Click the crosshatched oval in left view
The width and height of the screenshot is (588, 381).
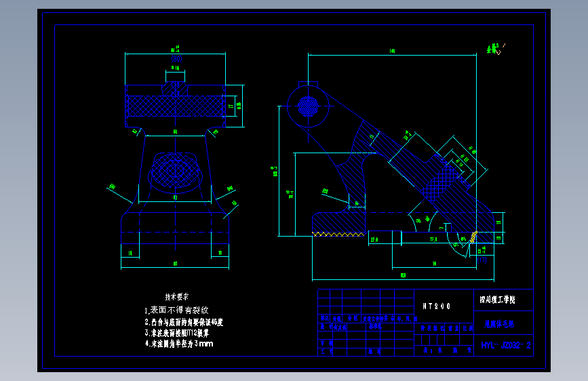pos(175,171)
